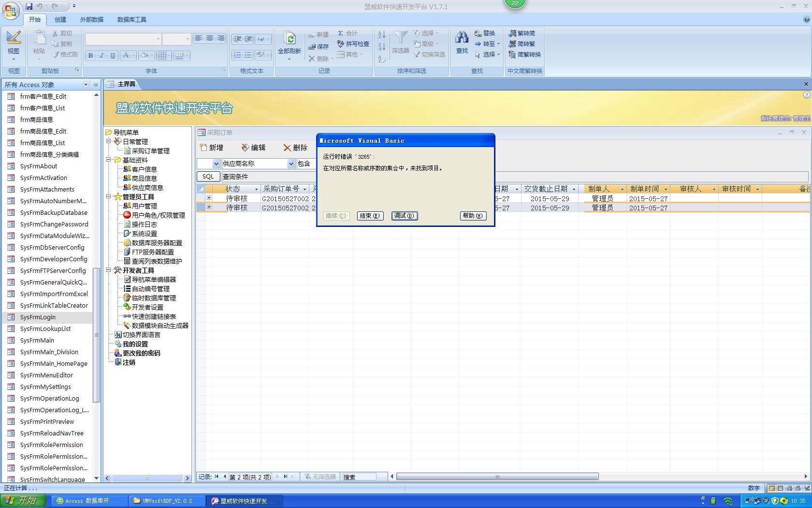
Task: Collapse 开发者工具 node in navigation tree
Action: pos(109,270)
